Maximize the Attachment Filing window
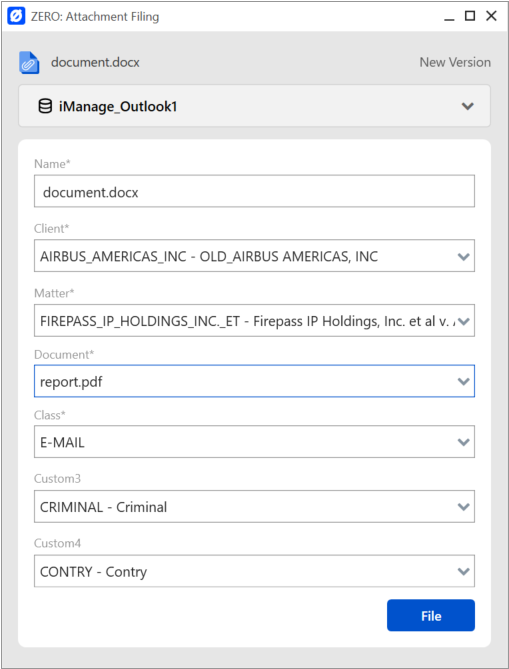This screenshot has height=669, width=509. [470, 16]
